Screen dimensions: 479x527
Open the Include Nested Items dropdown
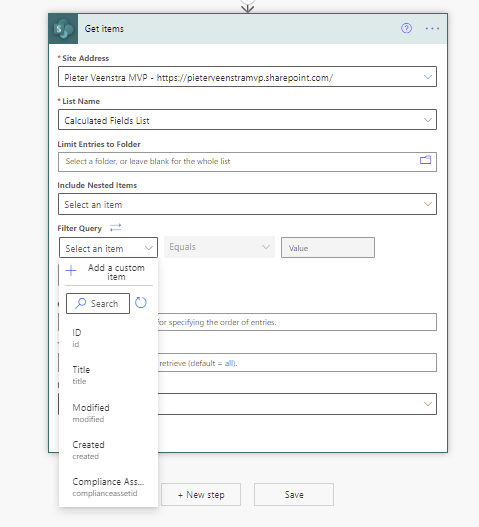tap(247, 204)
